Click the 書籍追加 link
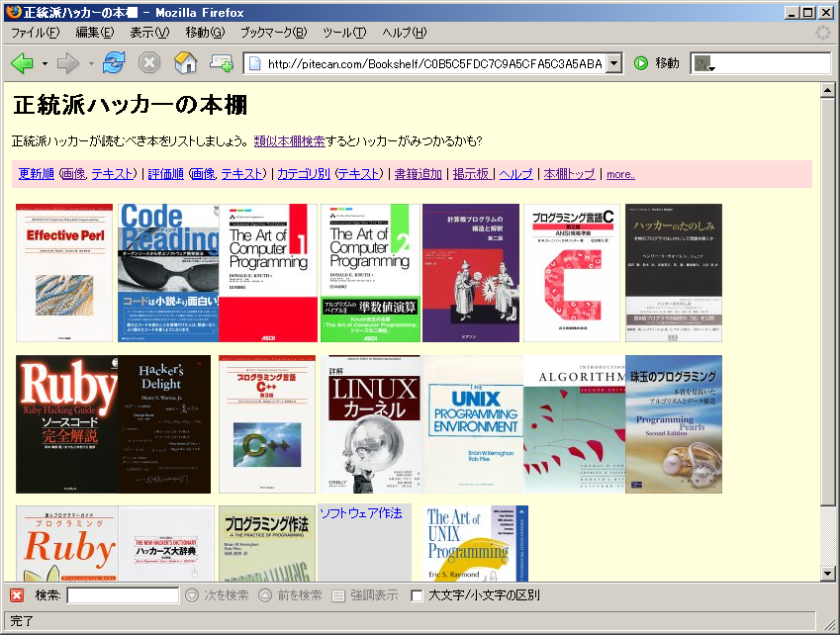 (419, 174)
